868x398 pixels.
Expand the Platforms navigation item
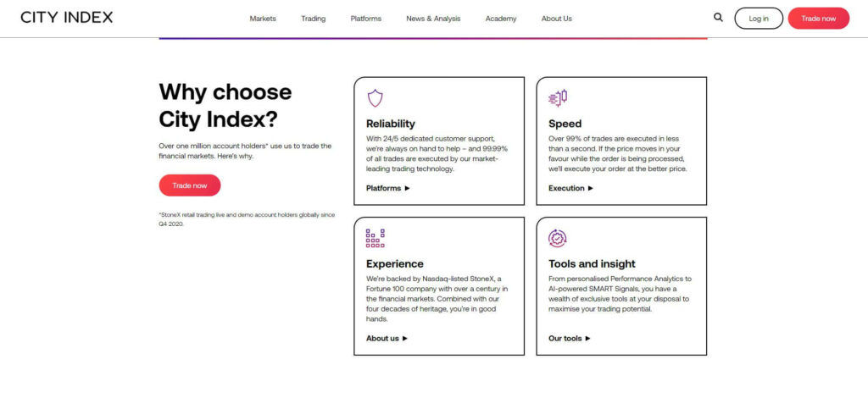(366, 19)
